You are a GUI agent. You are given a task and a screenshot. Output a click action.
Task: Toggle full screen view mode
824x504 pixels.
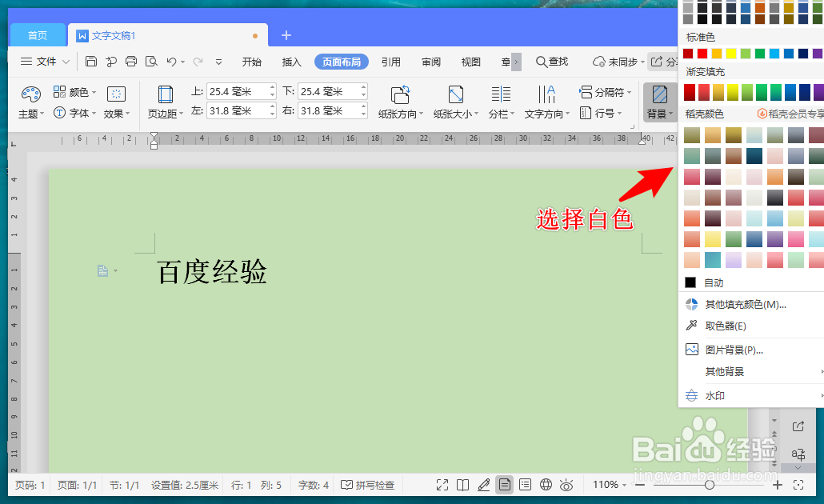pyautogui.click(x=442, y=485)
